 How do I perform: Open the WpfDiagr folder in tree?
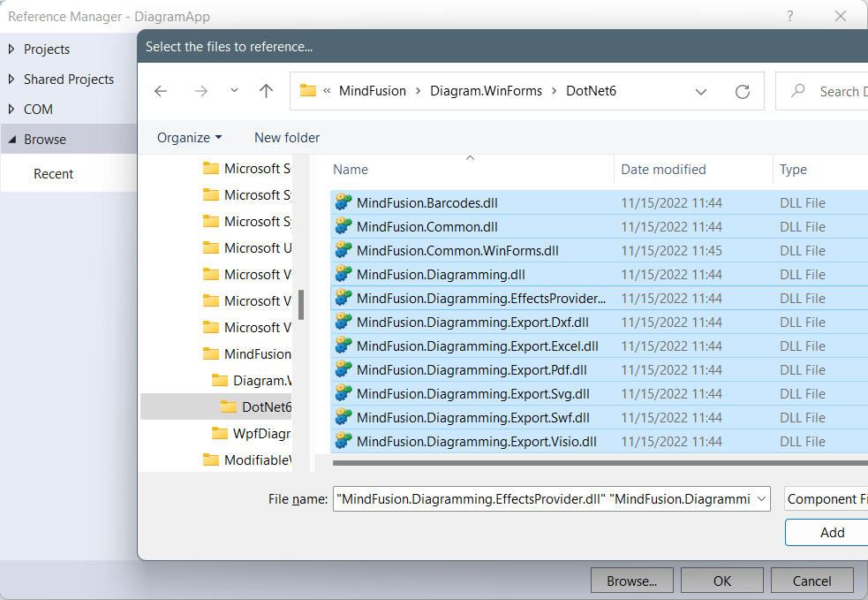[262, 434]
